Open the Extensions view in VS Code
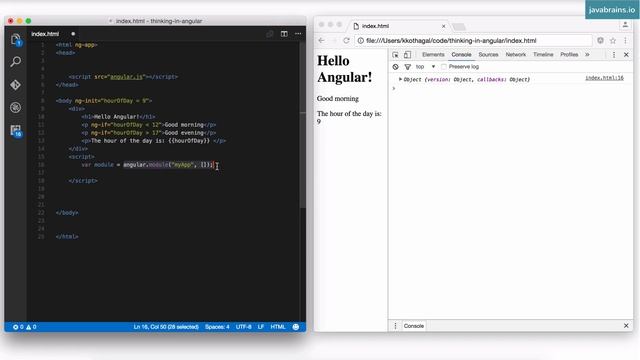Viewport: 640px width, 360px height. [x=16, y=131]
